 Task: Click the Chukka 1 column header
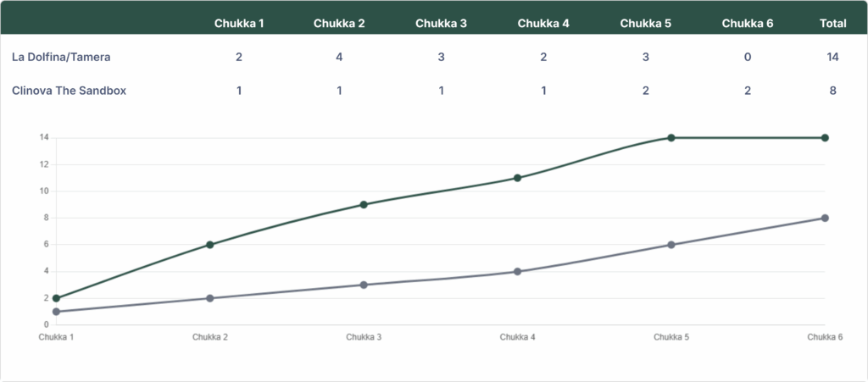tap(239, 23)
